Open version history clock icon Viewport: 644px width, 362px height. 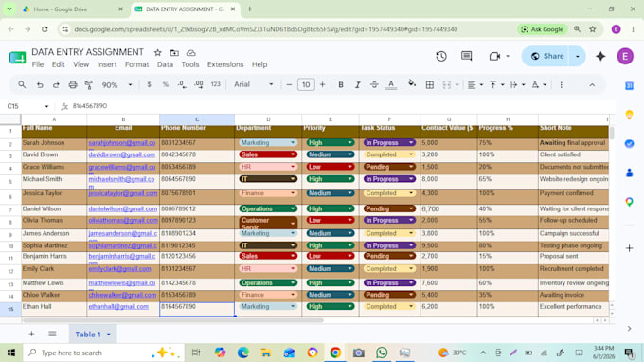click(x=441, y=56)
